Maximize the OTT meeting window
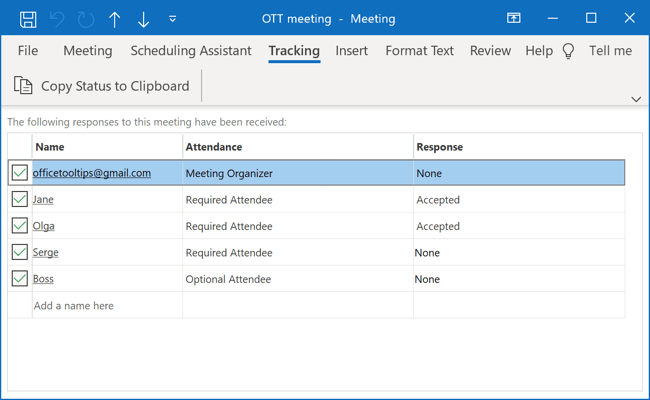Image resolution: width=650 pixels, height=400 pixels. pyautogui.click(x=591, y=18)
